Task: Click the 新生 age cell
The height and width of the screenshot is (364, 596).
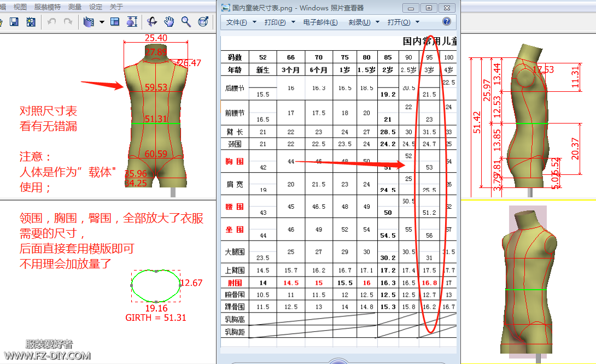Action: pos(263,70)
